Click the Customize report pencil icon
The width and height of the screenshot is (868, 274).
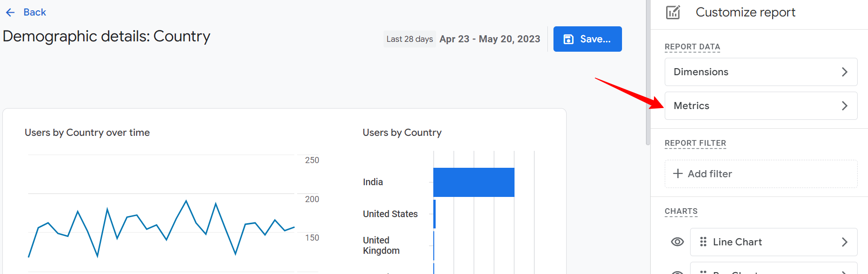click(673, 12)
